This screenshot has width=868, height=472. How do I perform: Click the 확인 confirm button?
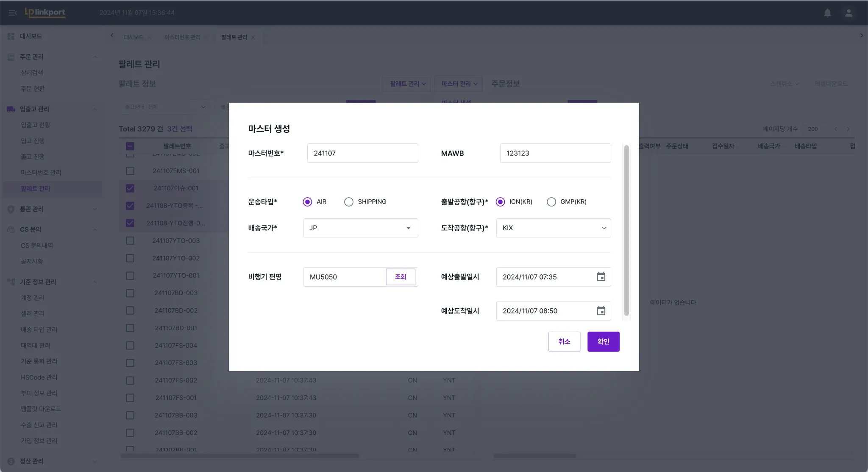[x=603, y=341]
